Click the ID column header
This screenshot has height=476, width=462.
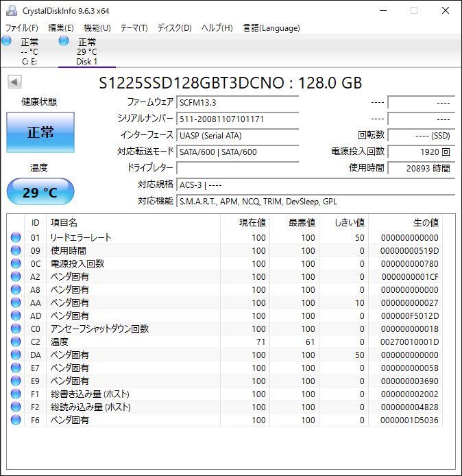[x=35, y=222]
